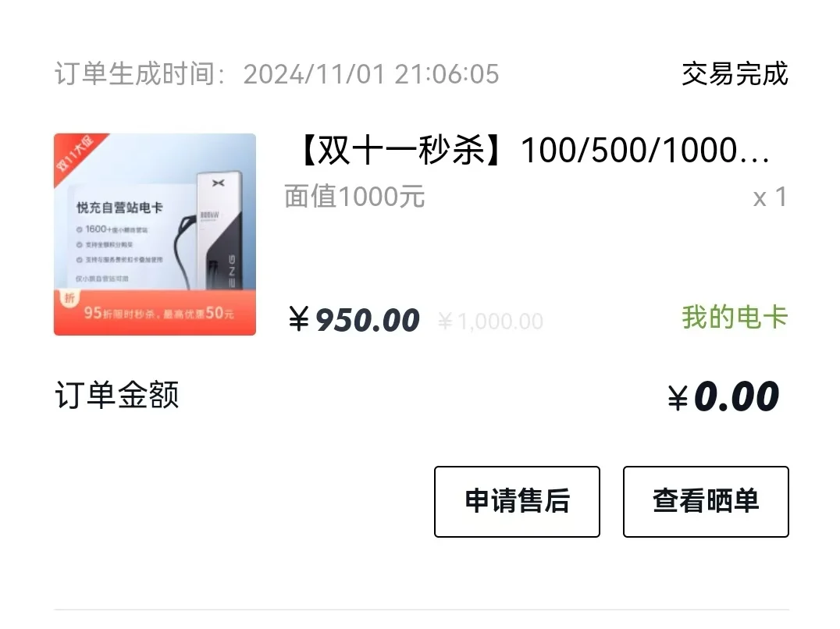Tap the 折 discount badge on the red banner

69,298
